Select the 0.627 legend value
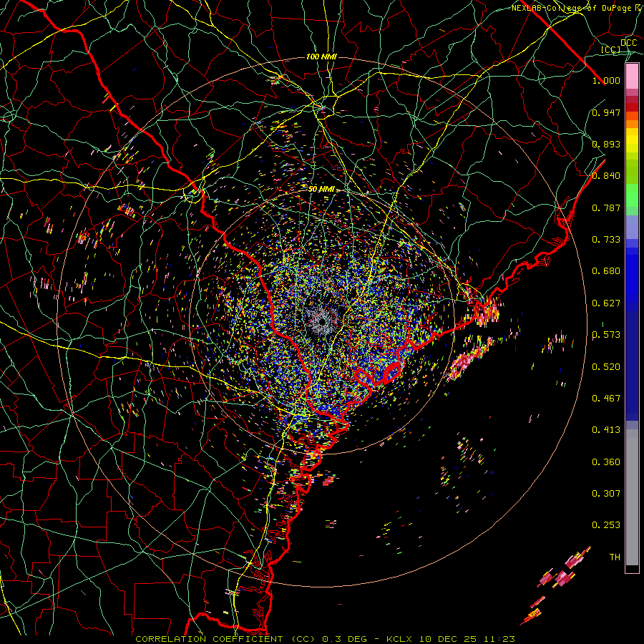 pyautogui.click(x=606, y=303)
